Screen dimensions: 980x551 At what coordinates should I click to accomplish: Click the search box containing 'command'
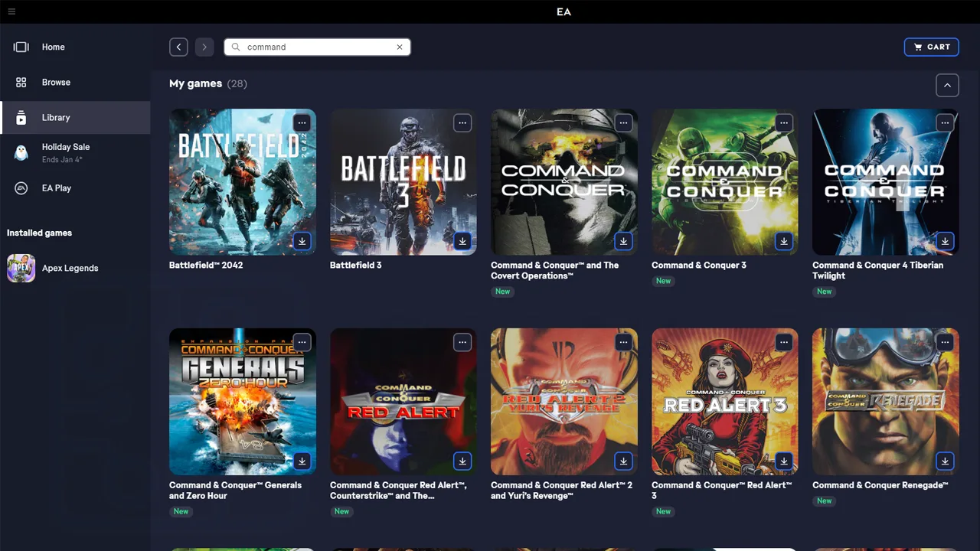[x=317, y=47]
